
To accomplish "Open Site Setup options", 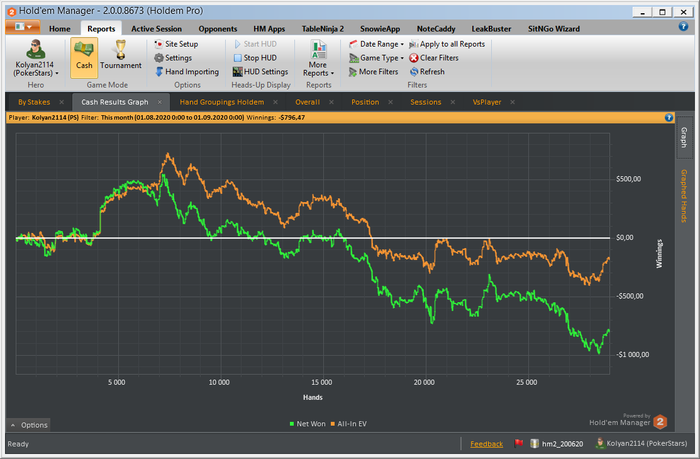I will click(176, 44).
